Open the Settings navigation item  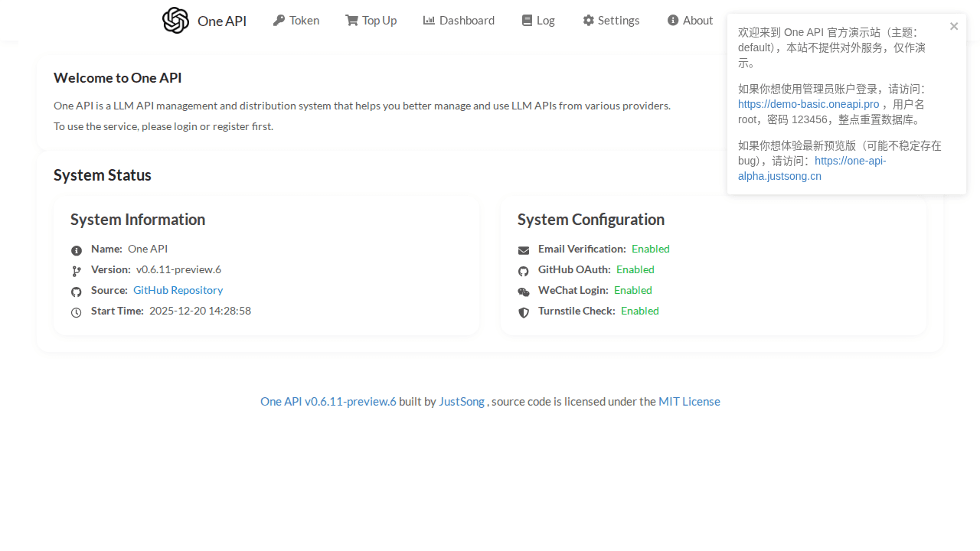(611, 21)
